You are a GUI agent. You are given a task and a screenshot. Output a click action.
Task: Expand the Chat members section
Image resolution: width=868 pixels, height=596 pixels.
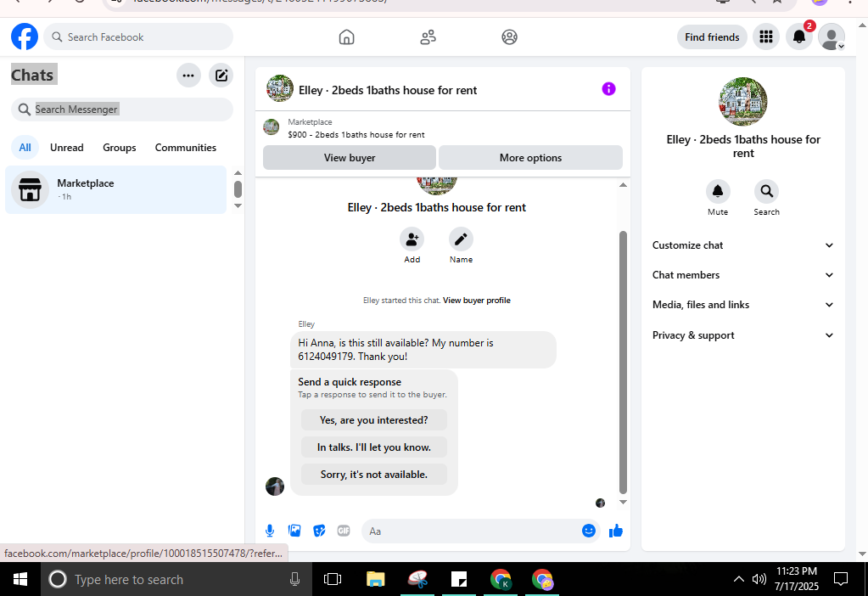click(x=743, y=275)
